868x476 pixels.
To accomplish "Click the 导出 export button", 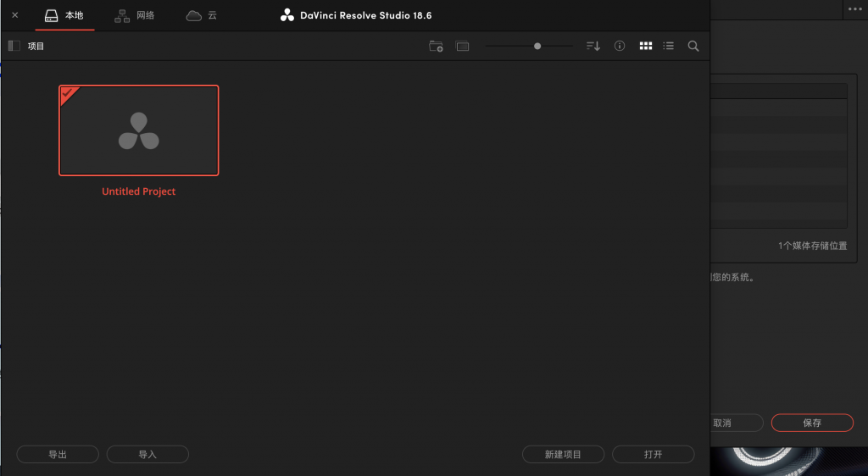I will tap(58, 455).
